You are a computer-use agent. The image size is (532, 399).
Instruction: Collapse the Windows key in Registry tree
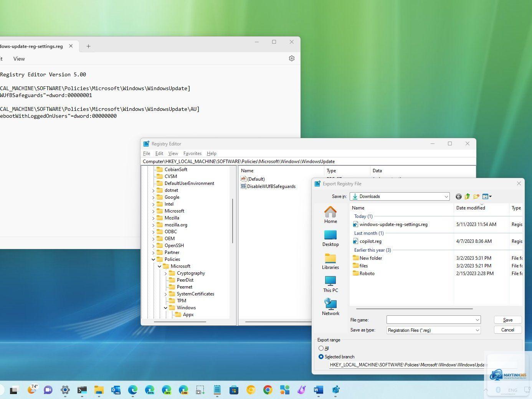pos(166,308)
